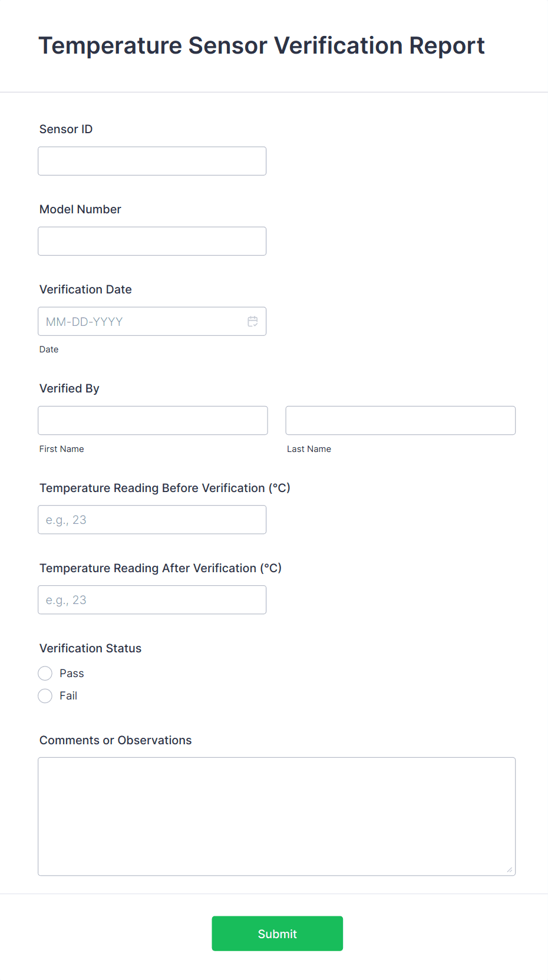Click the Last Name field under Verified By
Viewport: 548px width, 980px height.
tap(400, 420)
